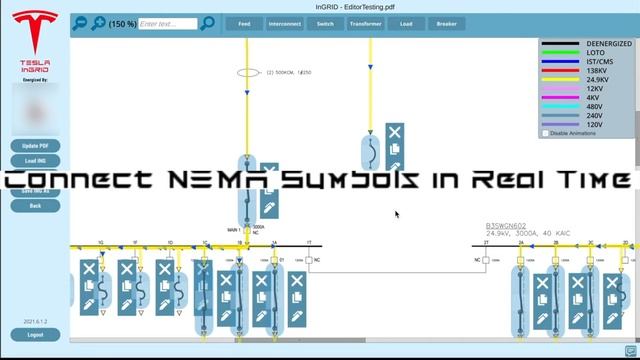The image size is (640, 360).
Task: Delete icon in the panel between 2B and 2C switches
Action: coord(578,282)
